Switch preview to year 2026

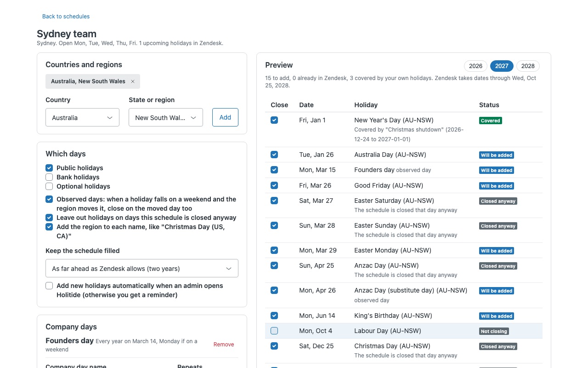[475, 66]
